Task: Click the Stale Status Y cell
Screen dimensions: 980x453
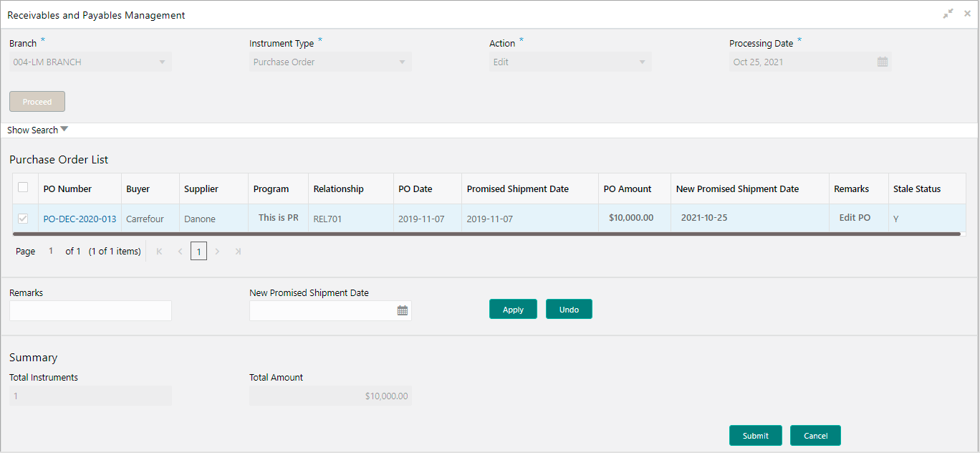Action: click(x=927, y=219)
